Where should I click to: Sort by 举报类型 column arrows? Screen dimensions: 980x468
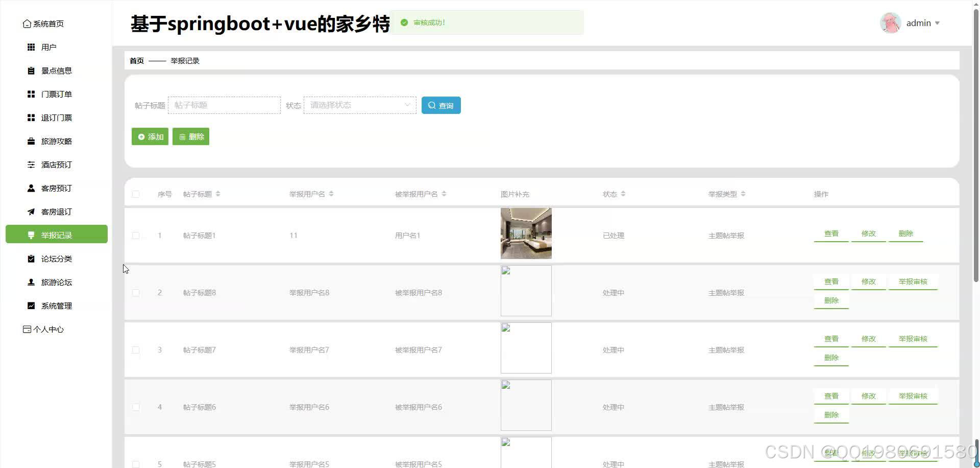pyautogui.click(x=743, y=194)
